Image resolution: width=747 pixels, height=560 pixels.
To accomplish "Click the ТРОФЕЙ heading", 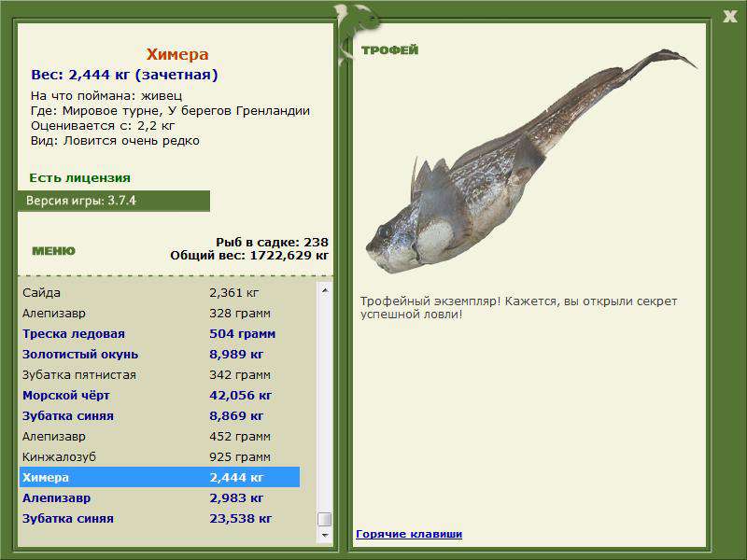I will point(389,50).
